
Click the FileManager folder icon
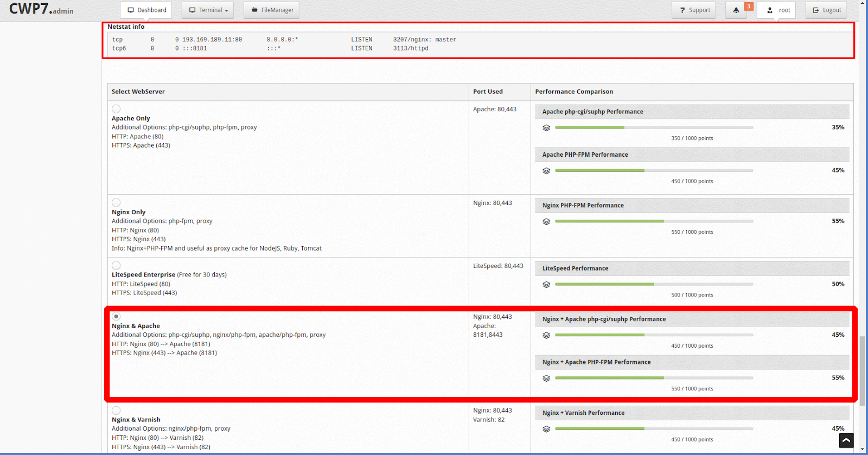coord(254,10)
